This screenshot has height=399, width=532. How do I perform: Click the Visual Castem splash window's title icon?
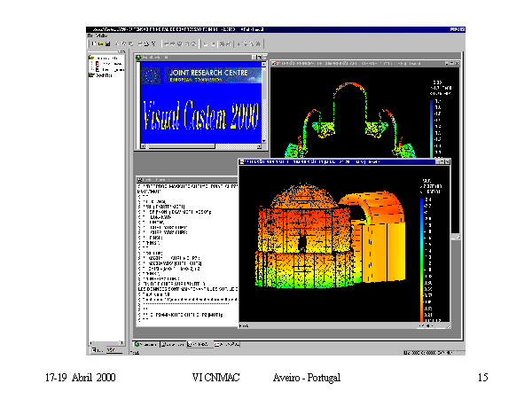[x=140, y=58]
